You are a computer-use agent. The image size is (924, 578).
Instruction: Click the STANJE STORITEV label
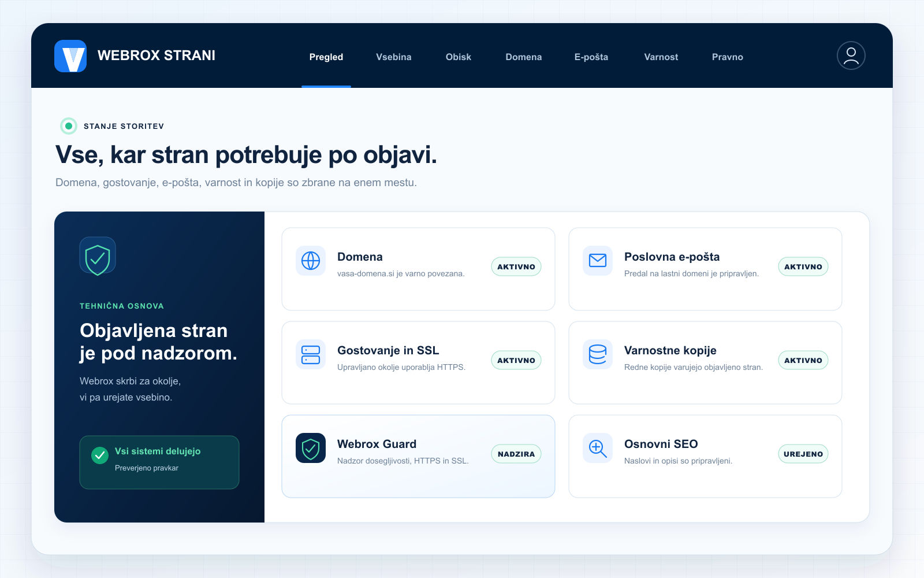click(x=124, y=126)
